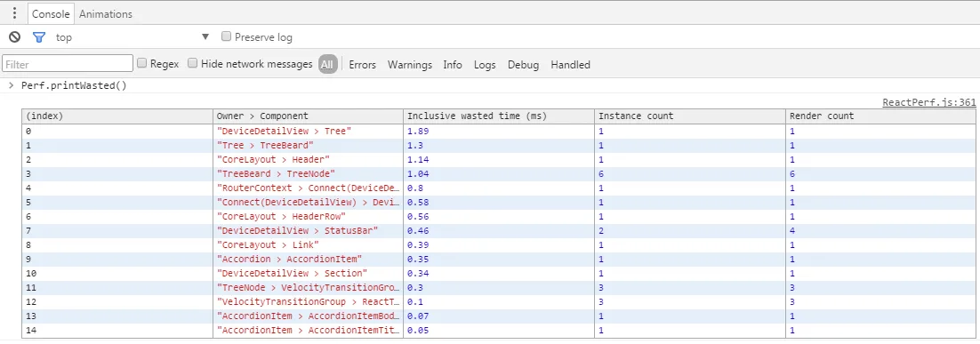Click the 1.04 wasted time value
This screenshot has width=980, height=344.
coord(417,173)
